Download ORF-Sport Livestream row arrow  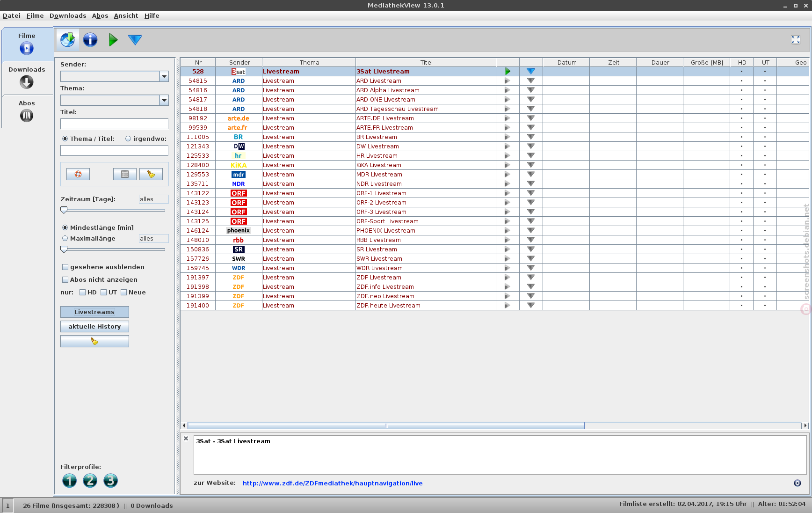pyautogui.click(x=531, y=221)
